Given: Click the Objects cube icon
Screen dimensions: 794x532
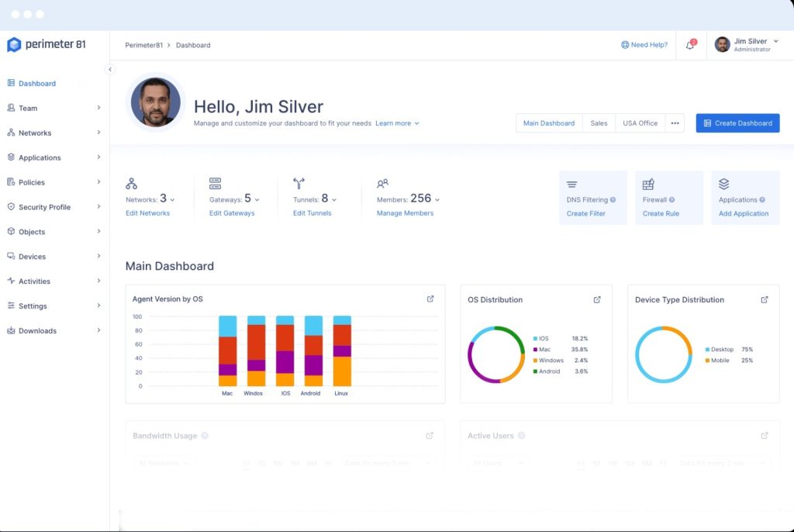Looking at the screenshot, I should pyautogui.click(x=11, y=232).
